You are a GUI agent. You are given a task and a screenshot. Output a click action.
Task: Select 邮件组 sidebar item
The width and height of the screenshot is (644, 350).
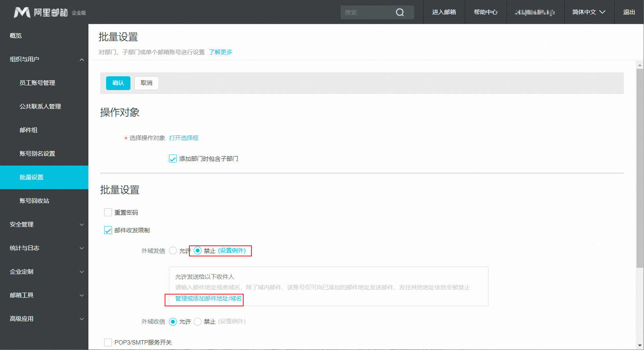point(44,130)
